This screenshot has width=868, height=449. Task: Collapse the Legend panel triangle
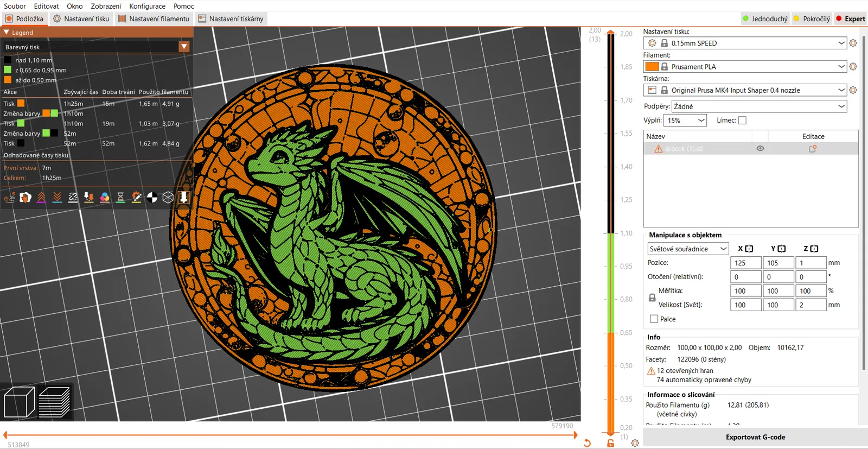click(7, 33)
